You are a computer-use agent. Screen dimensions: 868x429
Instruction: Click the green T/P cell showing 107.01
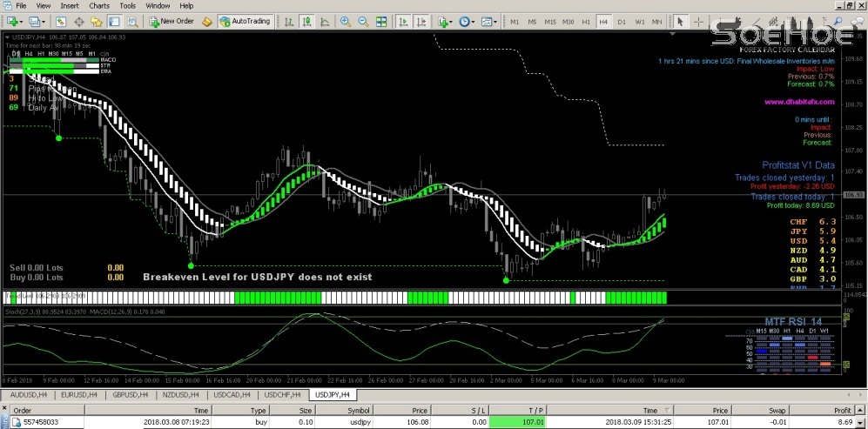point(516,422)
